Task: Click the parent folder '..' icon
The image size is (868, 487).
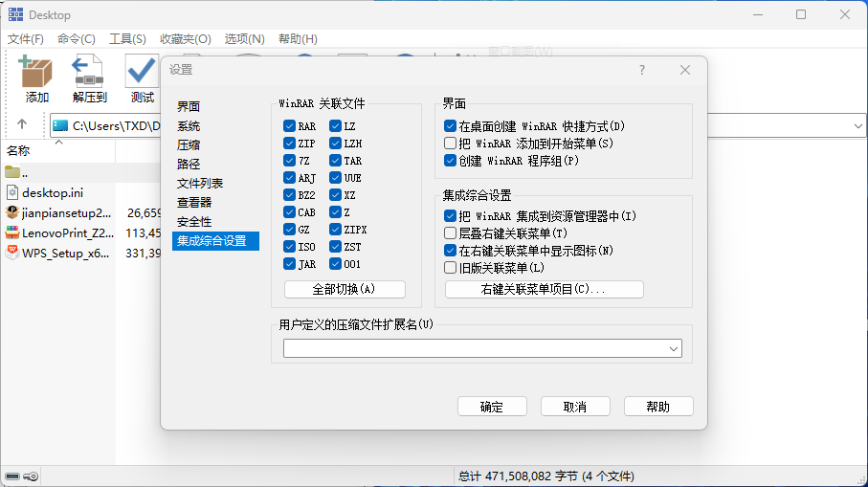Action: tap(12, 172)
